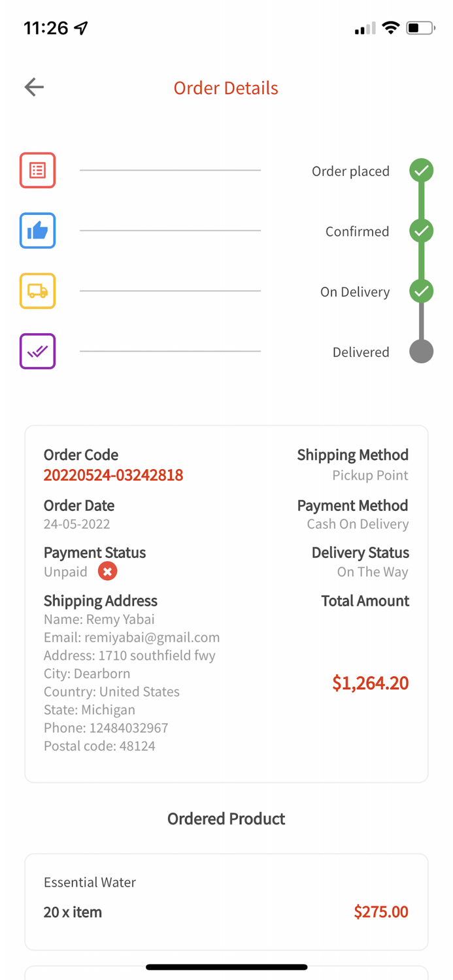453x980 pixels.
Task: Tap the order code 20220524-03242818
Action: [113, 475]
